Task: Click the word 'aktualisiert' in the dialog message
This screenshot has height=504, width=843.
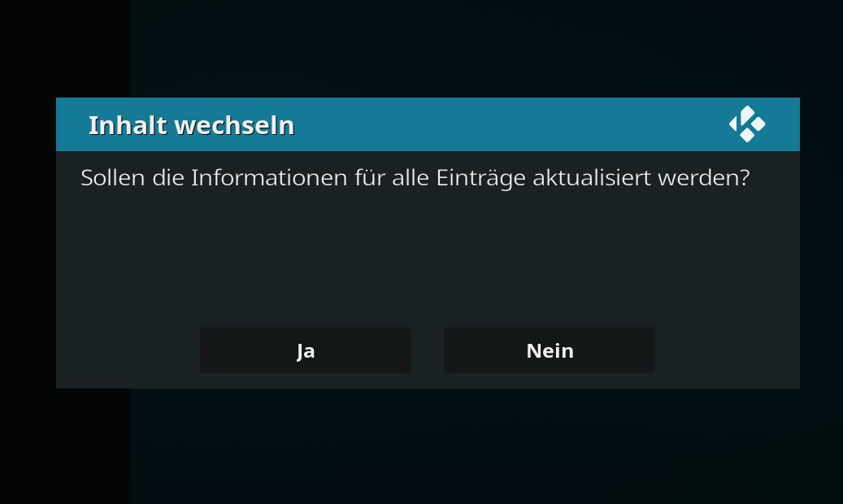Action: (592, 178)
